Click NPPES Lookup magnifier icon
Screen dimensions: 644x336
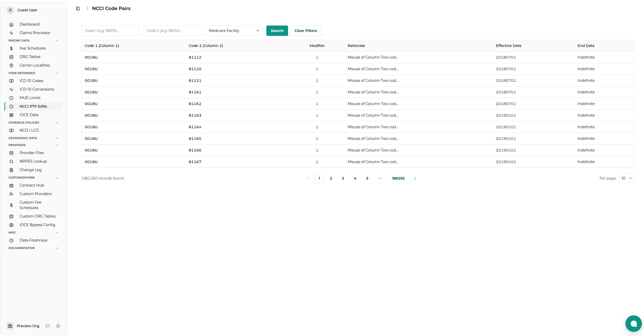point(11,162)
